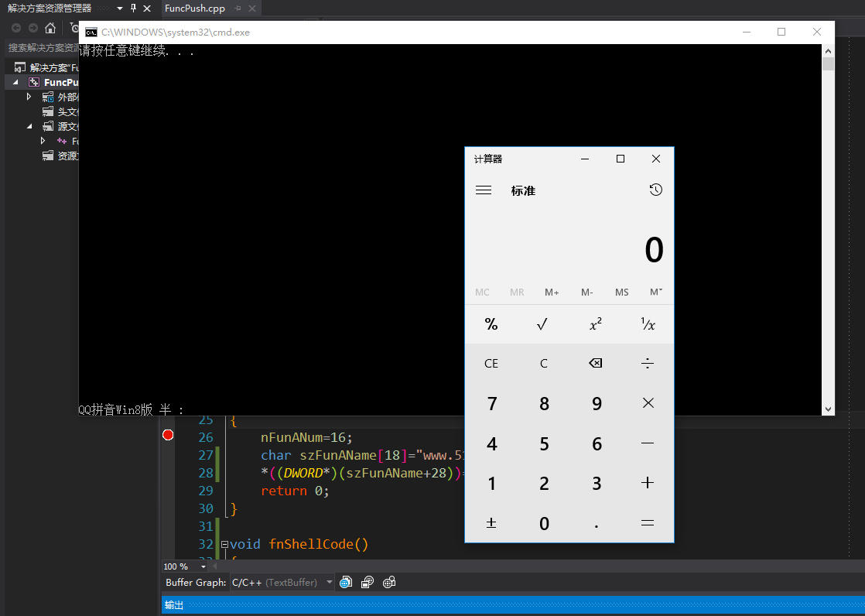This screenshot has width=865, height=616.
Task: Click the second Buffer Graph globe-window icon
Action: click(368, 582)
